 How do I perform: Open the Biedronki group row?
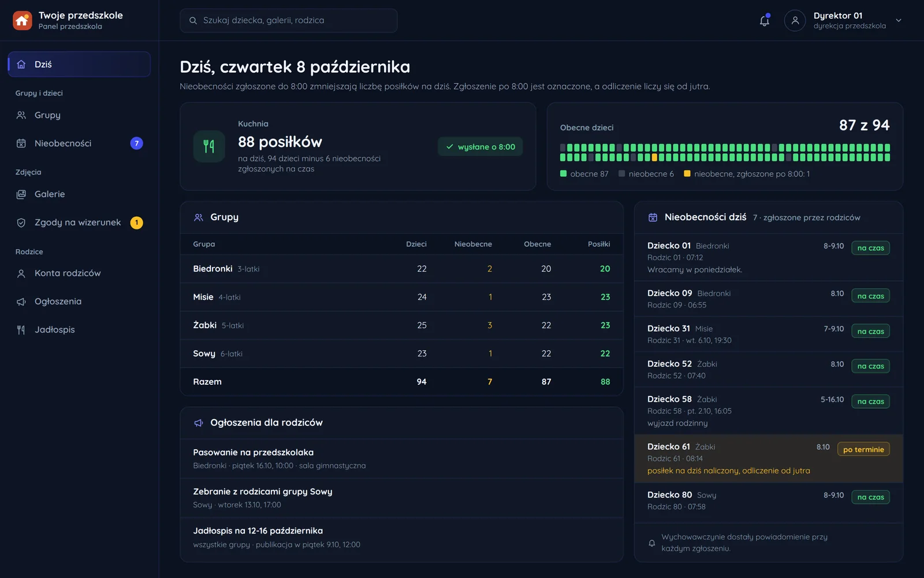point(401,269)
